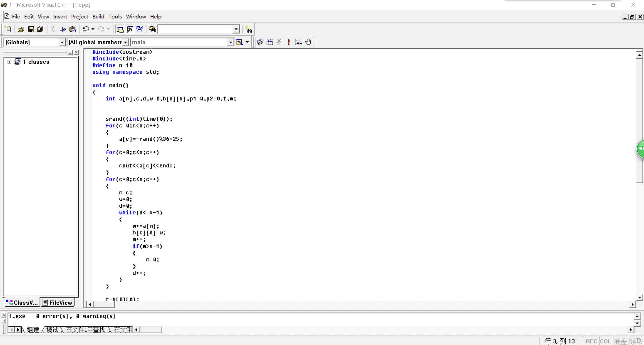Open the Window menu
644x345 pixels.
click(x=136, y=17)
